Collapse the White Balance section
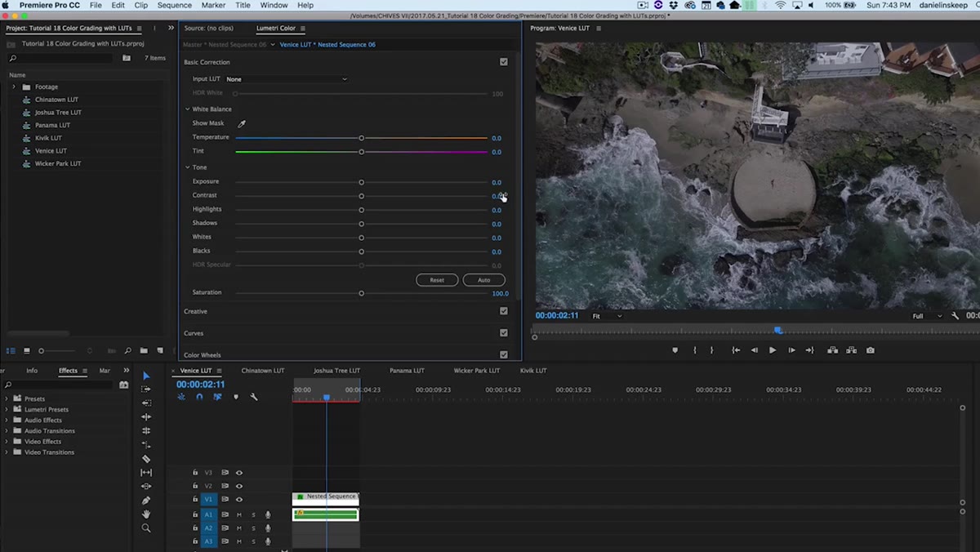Screen dimensions: 980x552 click(x=187, y=109)
